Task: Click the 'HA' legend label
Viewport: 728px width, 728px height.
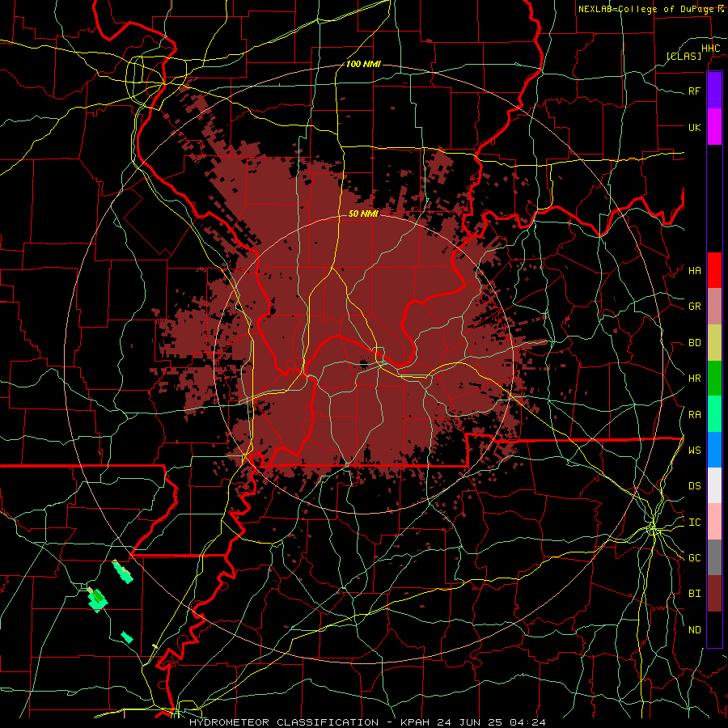Action: 695,271
